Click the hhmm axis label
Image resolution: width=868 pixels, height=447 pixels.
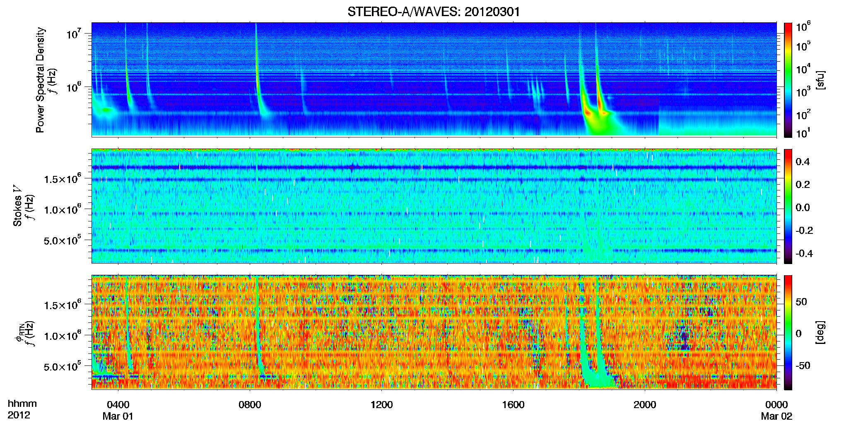tap(22, 404)
